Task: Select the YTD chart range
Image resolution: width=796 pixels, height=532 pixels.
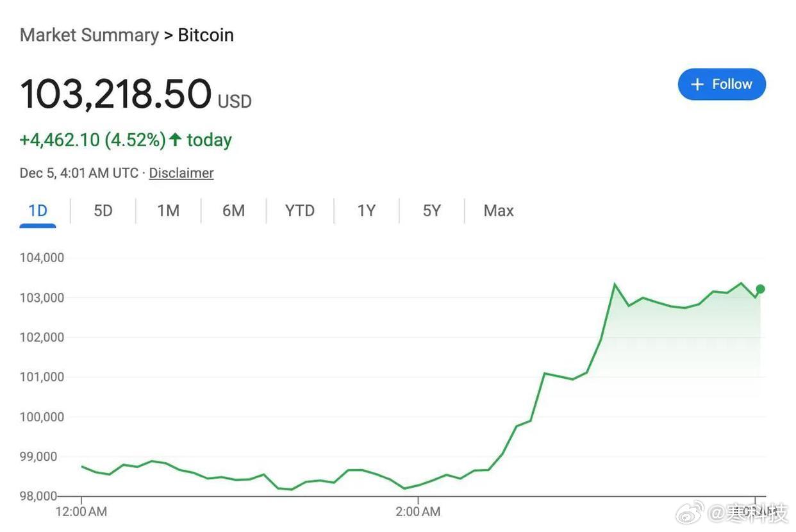Action: [300, 210]
